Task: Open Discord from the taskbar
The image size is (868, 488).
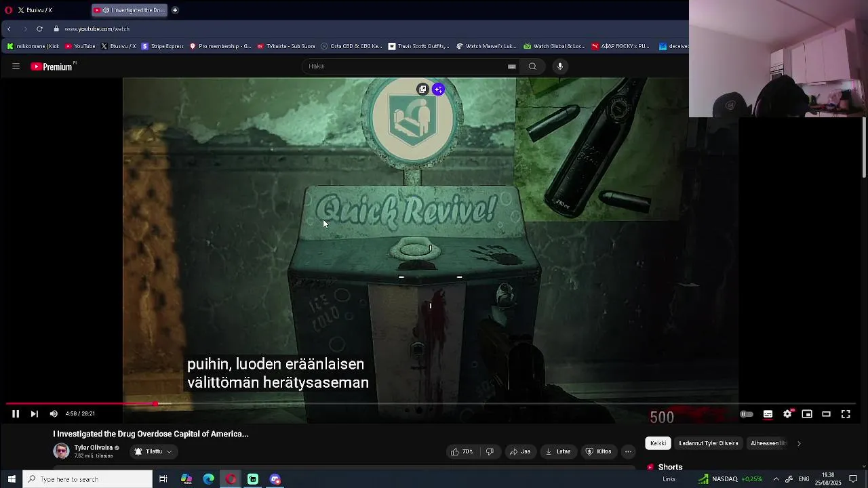Action: [275, 479]
